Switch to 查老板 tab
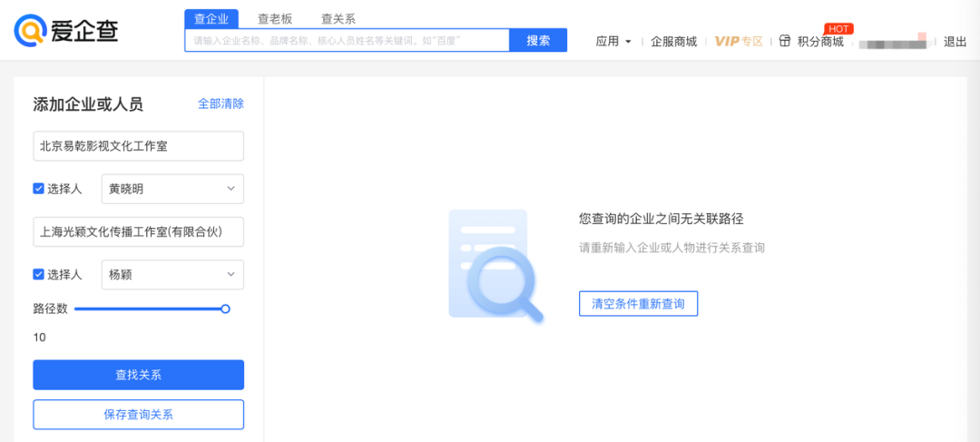The width and height of the screenshot is (980, 442). pyautogui.click(x=275, y=19)
